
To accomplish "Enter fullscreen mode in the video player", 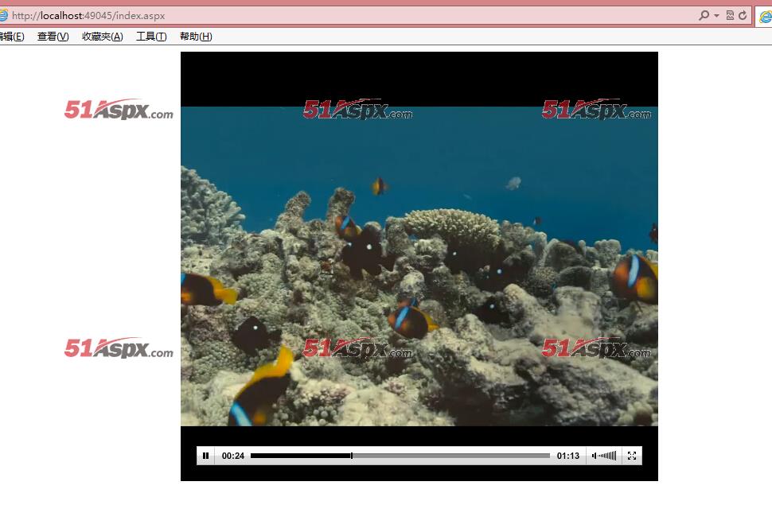I will click(632, 456).
